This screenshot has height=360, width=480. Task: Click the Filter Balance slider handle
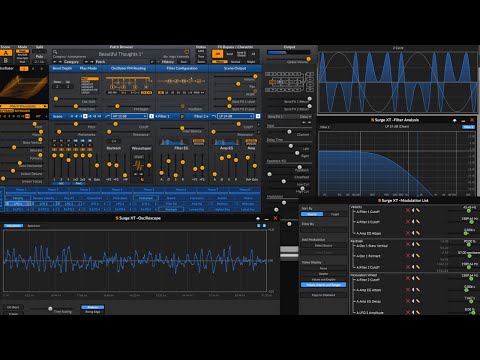pos(182,128)
